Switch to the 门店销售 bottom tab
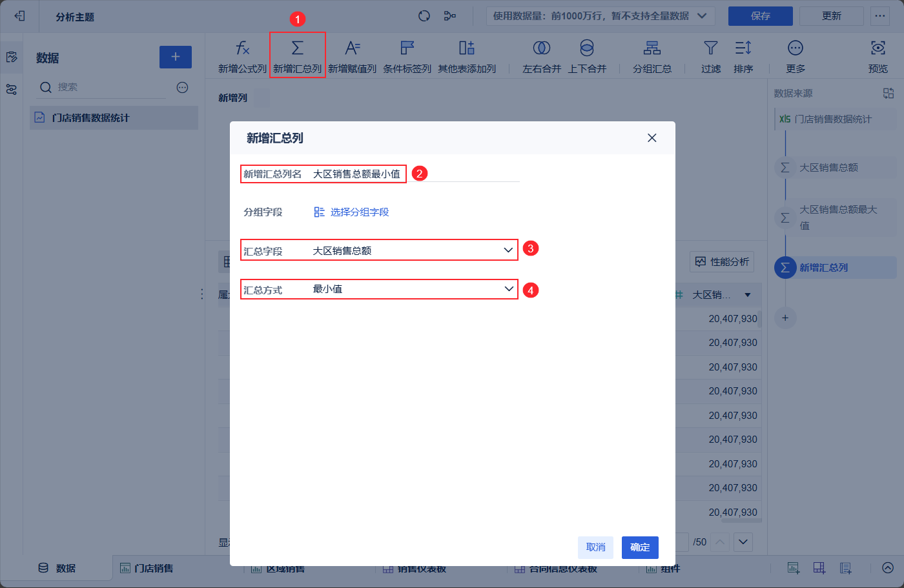 147,568
